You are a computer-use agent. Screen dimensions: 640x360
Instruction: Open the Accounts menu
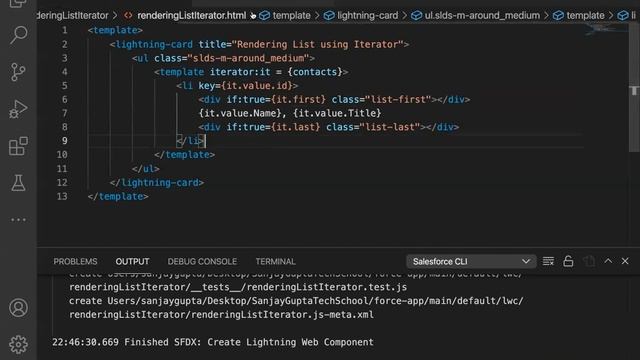pos(18,308)
